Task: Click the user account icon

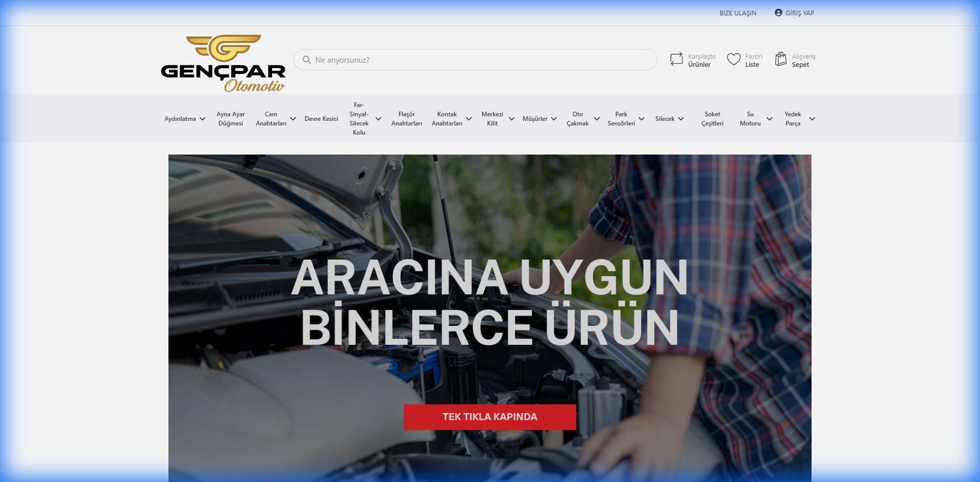Action: 778,13
